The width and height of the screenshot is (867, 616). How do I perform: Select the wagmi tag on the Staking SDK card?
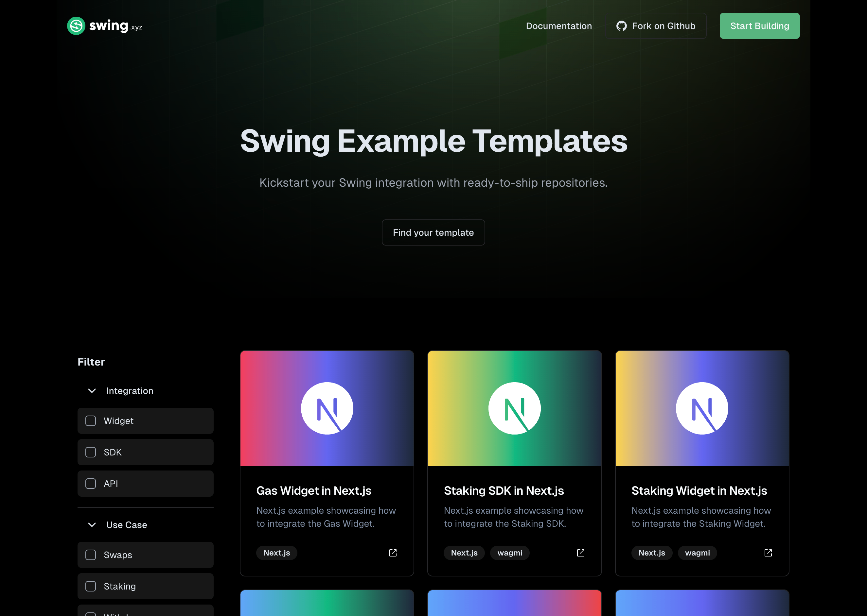click(510, 553)
